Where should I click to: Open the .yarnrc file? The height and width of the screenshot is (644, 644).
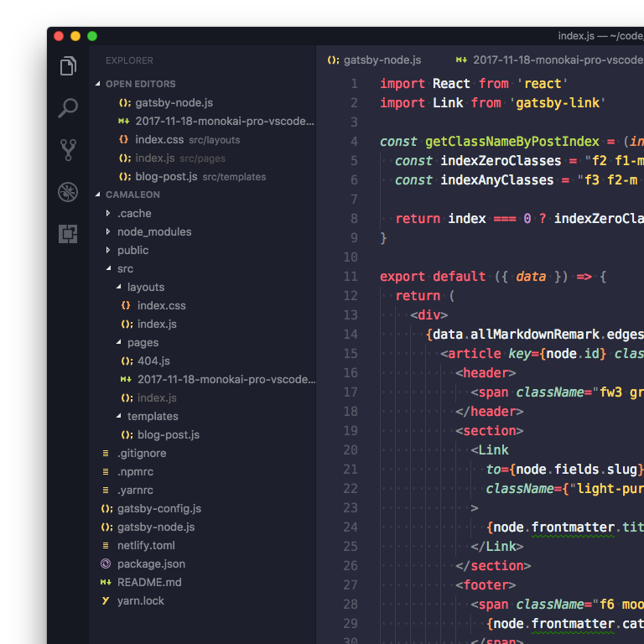(x=135, y=490)
